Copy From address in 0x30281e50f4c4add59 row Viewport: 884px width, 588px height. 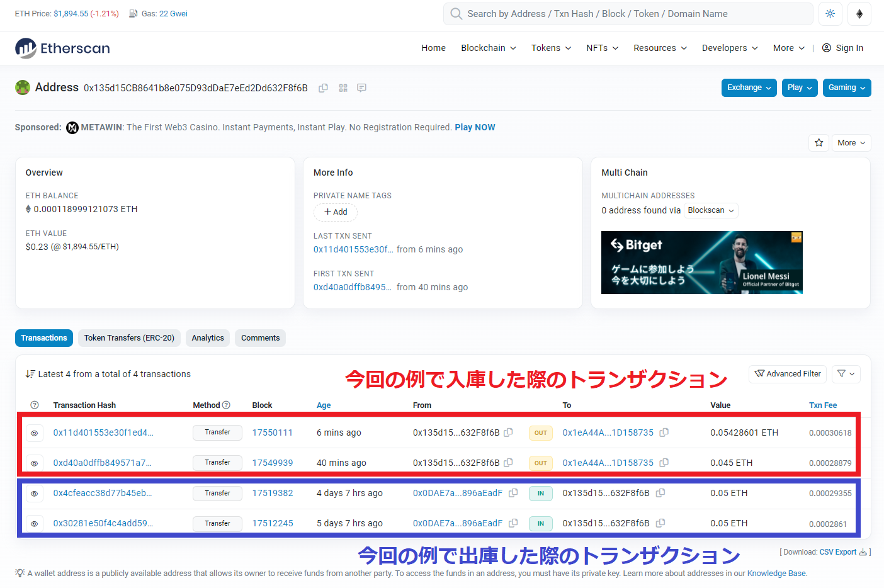513,523
